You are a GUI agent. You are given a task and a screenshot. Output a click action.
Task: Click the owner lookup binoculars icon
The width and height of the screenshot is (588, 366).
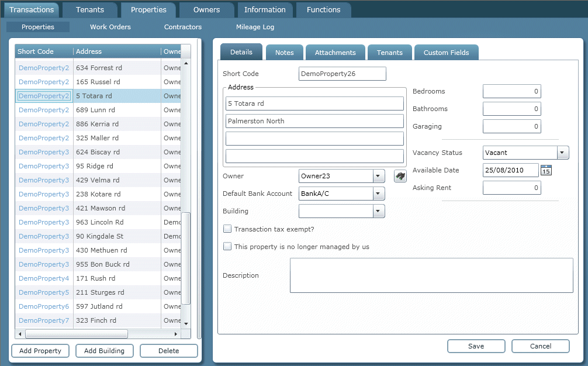coord(400,176)
